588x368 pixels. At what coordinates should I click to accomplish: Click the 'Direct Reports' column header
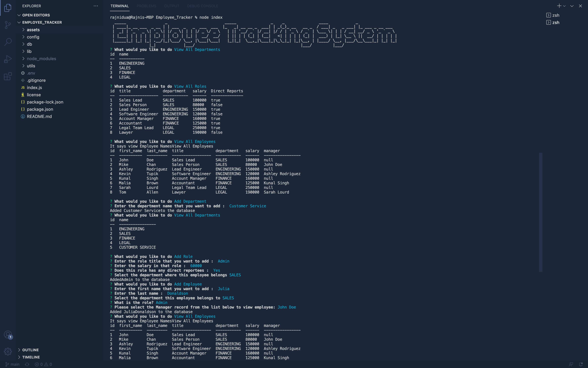pos(227,91)
